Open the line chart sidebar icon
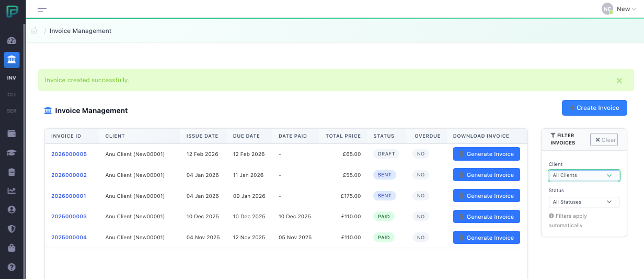Viewport: 644px width, 279px height. pos(11,191)
